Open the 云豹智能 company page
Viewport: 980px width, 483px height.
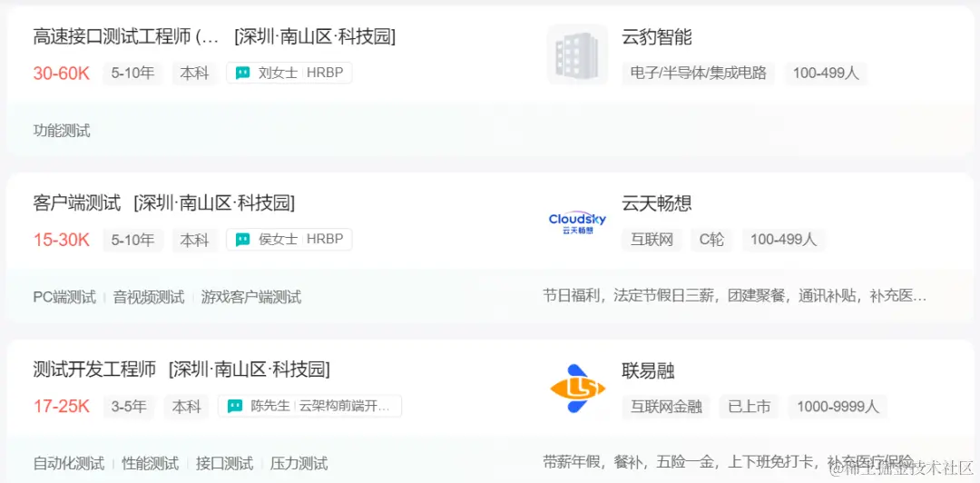(x=657, y=37)
